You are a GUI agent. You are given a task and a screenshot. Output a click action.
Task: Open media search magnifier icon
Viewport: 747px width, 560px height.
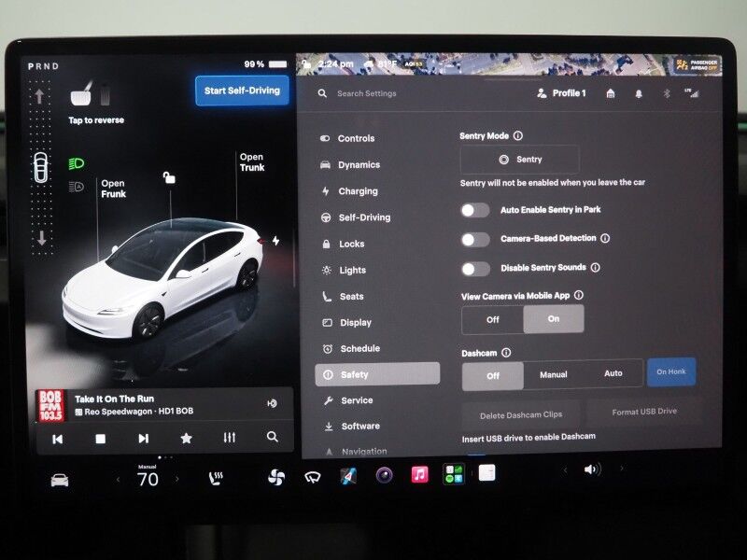click(x=273, y=436)
